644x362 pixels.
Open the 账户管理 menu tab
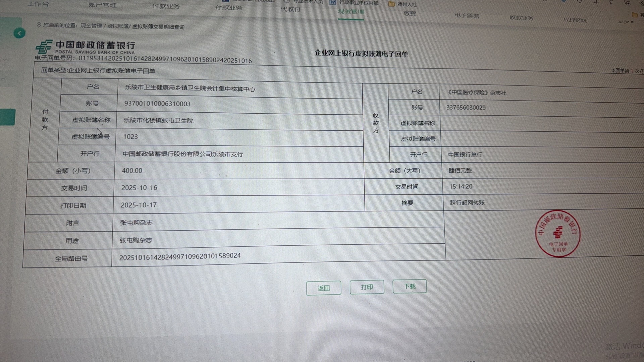point(102,5)
